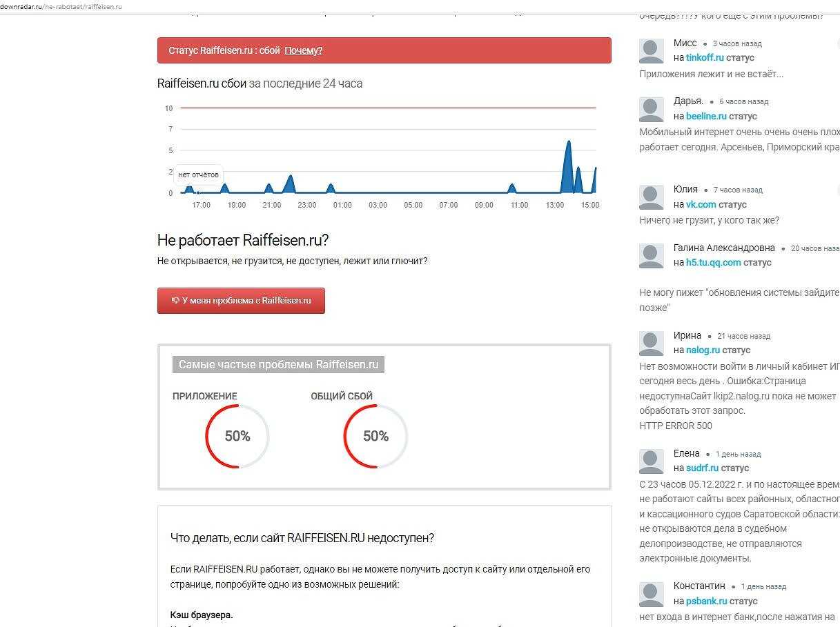Open the tinkoff.ru status link
This screenshot has width=840, height=627.
pyautogui.click(x=705, y=58)
